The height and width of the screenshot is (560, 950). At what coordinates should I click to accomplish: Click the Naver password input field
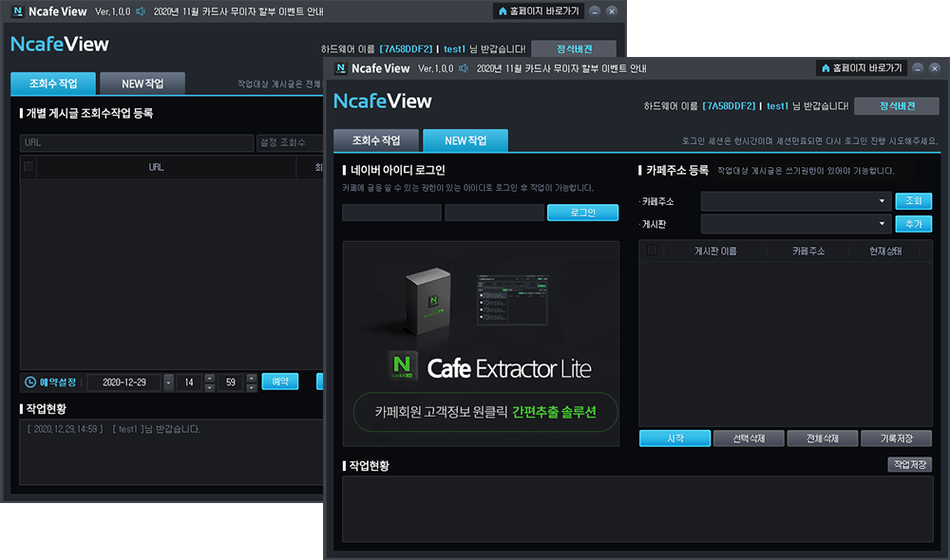pyautogui.click(x=494, y=213)
